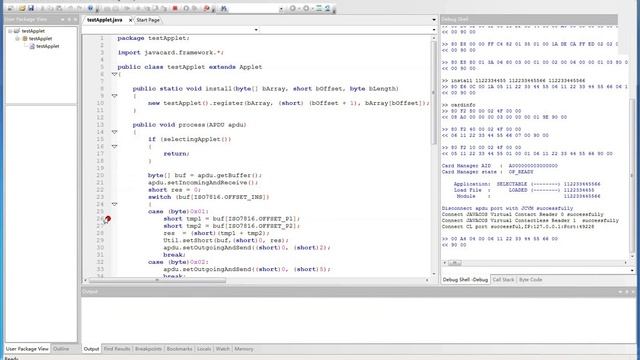Screen dimensions: 640x360
Task: Click the 'Load File : LOADED' line
Action: (524, 190)
